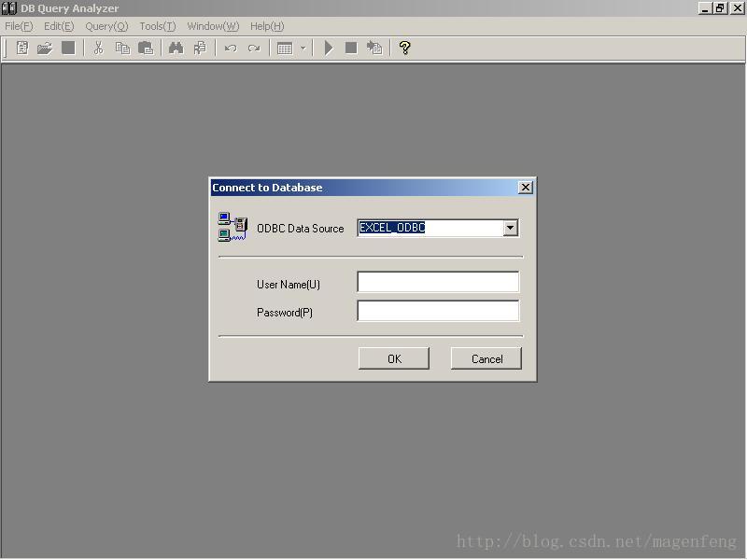Screen dimensions: 747x560
Task: Close the Connect to Database dialog
Action: (x=525, y=188)
